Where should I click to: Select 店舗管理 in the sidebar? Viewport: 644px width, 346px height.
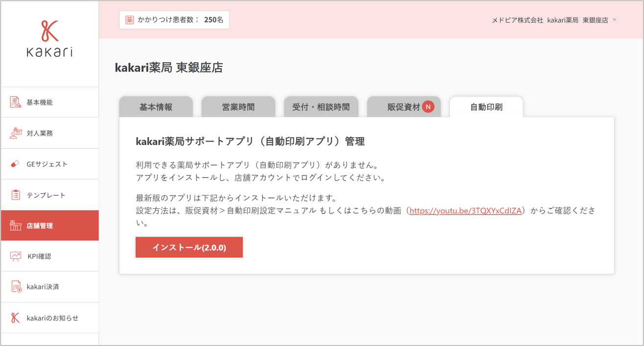(50, 225)
